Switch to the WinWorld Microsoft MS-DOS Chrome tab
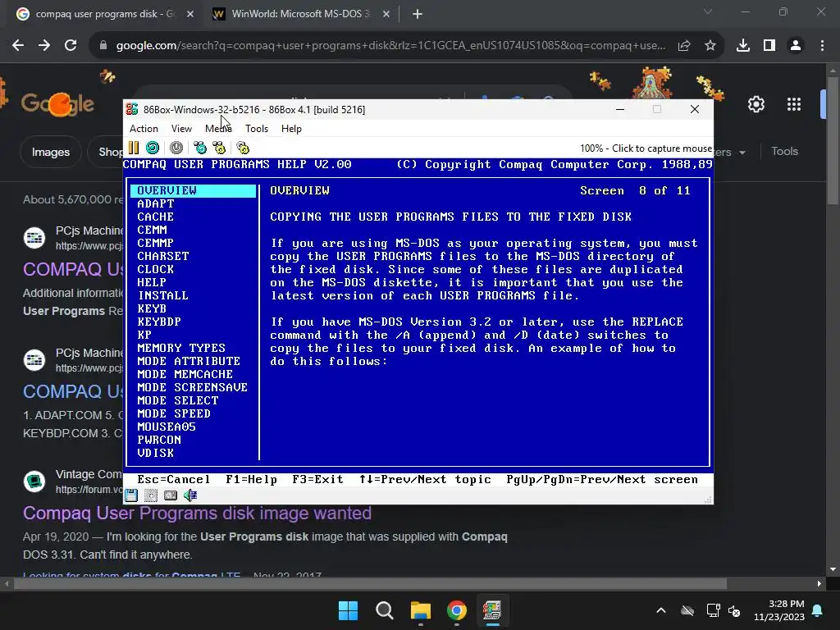This screenshot has width=840, height=630. point(300,14)
